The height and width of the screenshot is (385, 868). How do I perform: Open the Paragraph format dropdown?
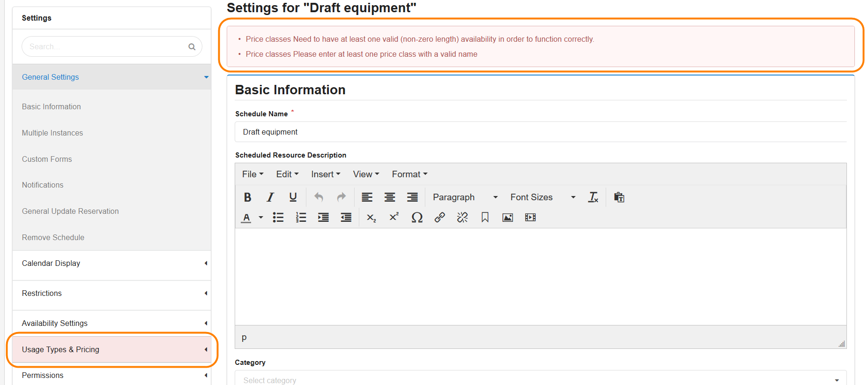tap(465, 197)
